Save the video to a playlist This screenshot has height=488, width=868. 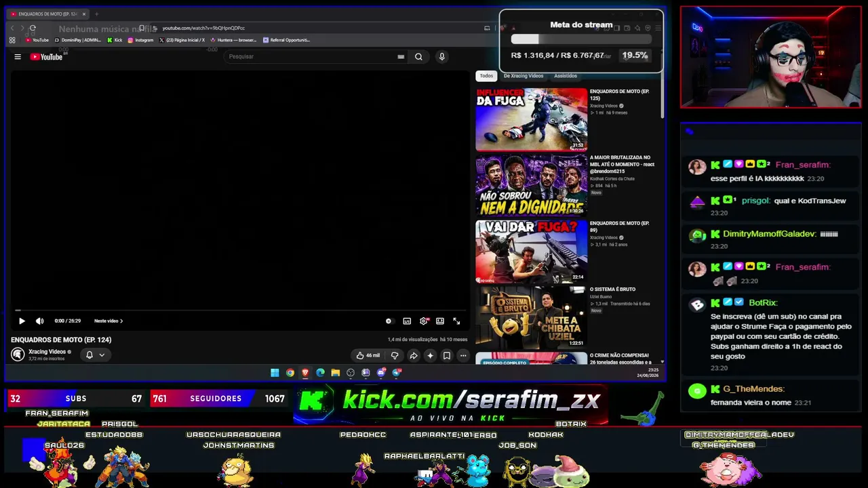[x=446, y=355]
